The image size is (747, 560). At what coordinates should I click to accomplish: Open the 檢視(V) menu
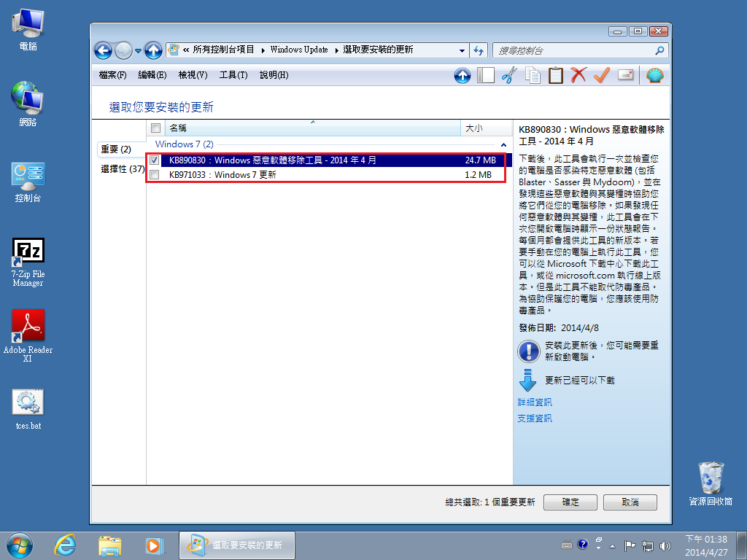(x=193, y=75)
